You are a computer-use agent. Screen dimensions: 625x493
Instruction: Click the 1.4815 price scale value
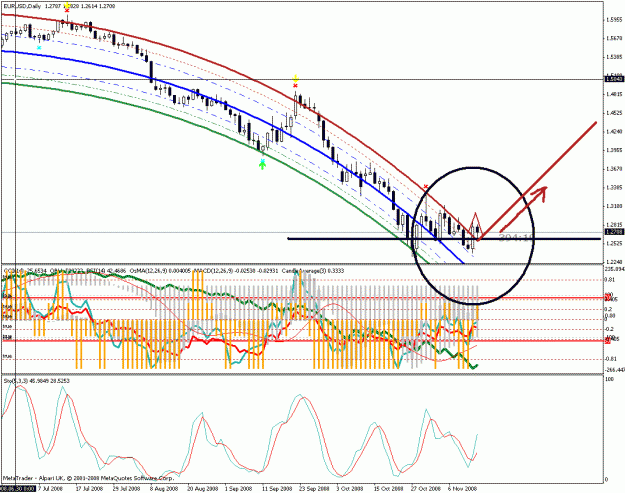point(614,94)
